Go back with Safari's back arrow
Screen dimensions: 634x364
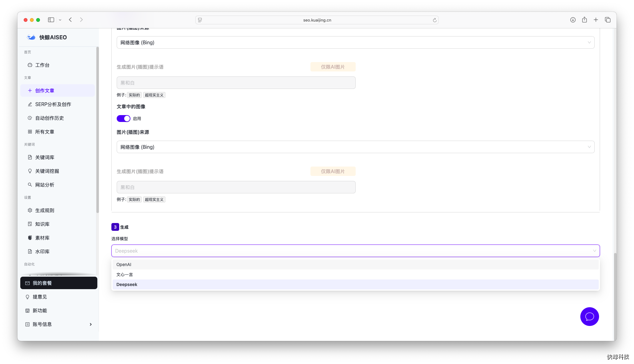pos(71,20)
